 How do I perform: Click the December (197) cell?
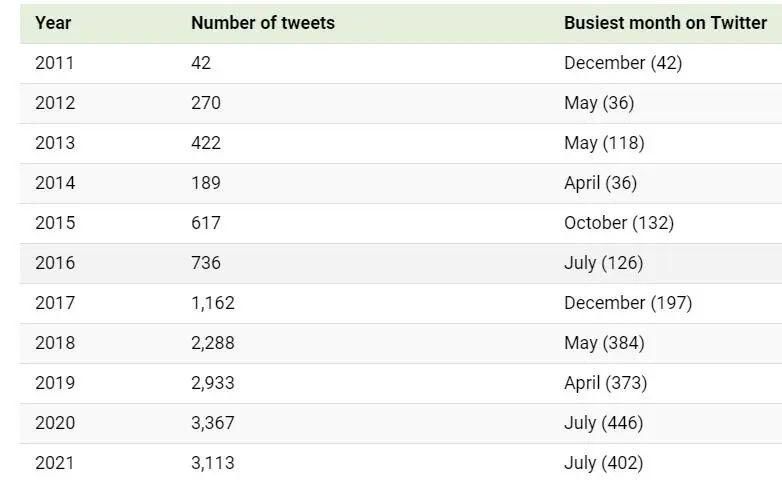(628, 303)
